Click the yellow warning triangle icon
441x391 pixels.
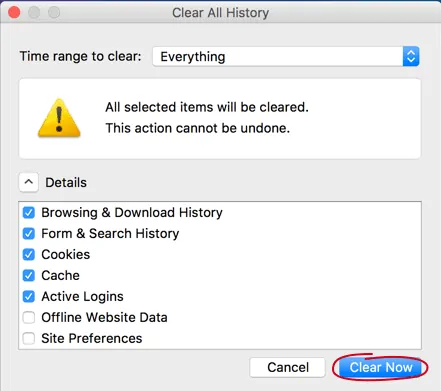tap(59, 118)
